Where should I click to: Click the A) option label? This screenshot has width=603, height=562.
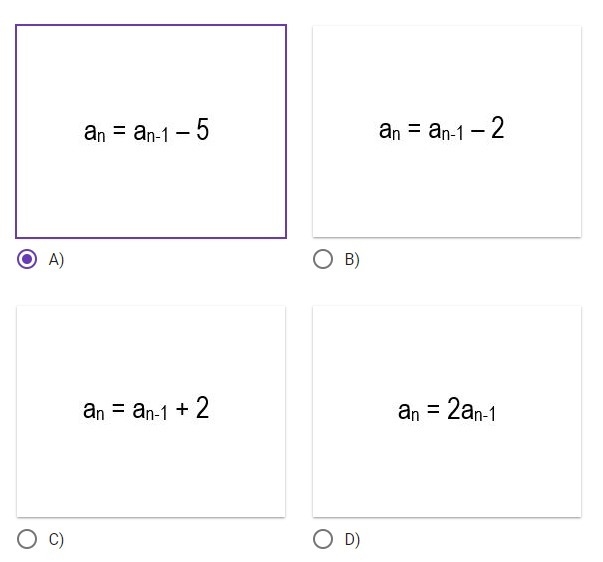click(x=56, y=260)
